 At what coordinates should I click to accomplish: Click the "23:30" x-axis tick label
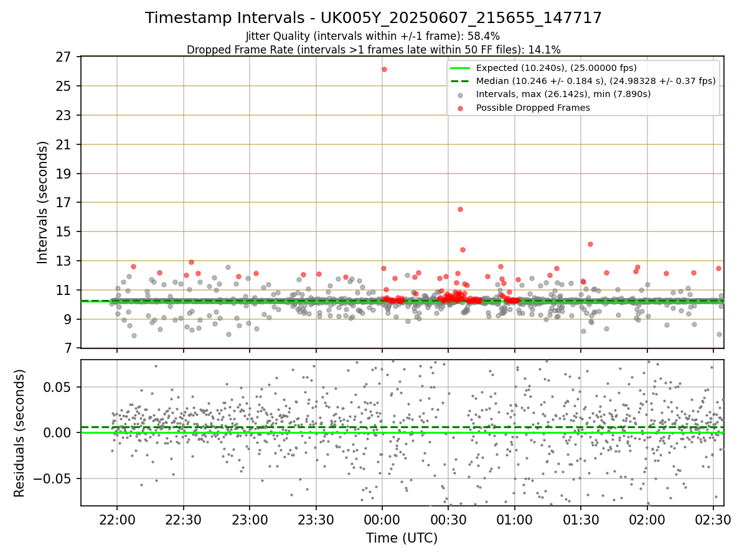(316, 519)
